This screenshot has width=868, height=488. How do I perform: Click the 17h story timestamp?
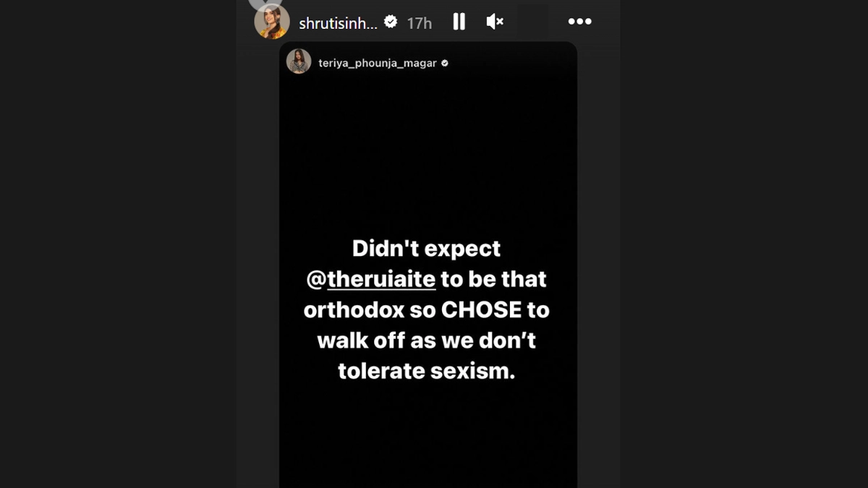(419, 23)
